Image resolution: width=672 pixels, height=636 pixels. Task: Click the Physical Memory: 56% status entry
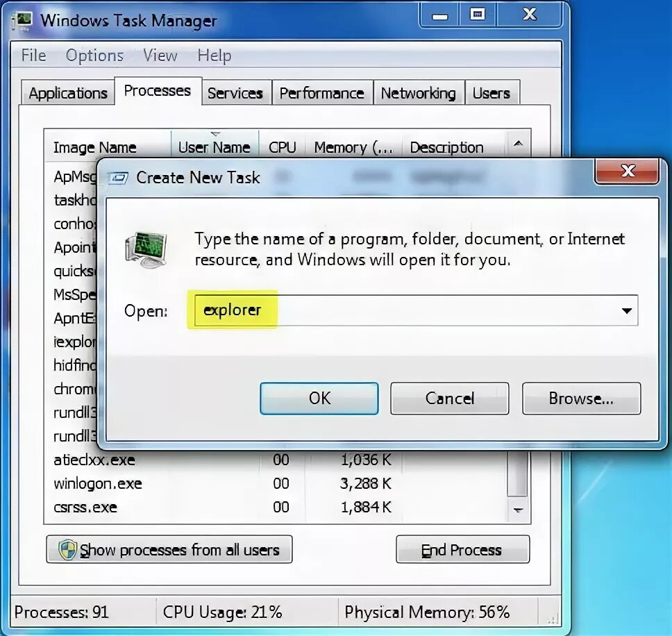427,612
